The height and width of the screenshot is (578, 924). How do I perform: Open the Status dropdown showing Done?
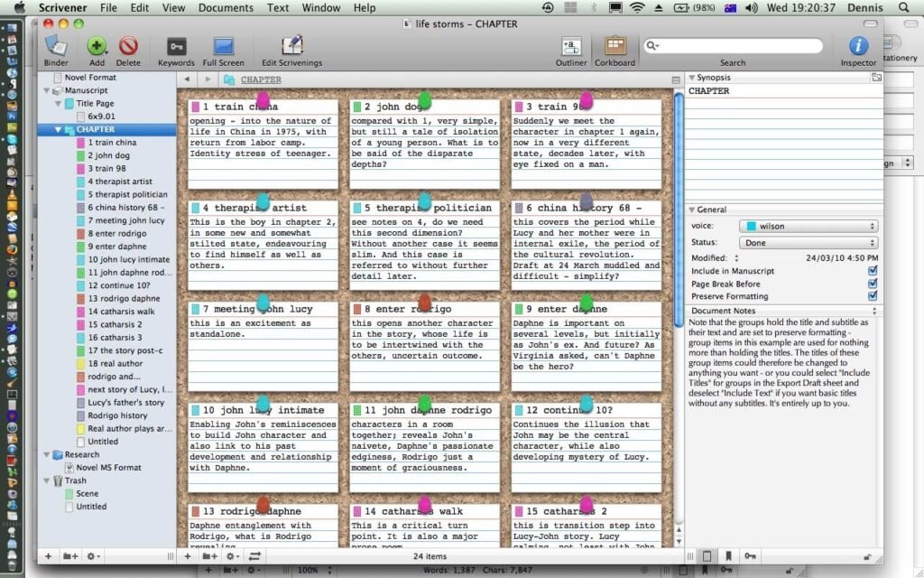click(x=808, y=242)
